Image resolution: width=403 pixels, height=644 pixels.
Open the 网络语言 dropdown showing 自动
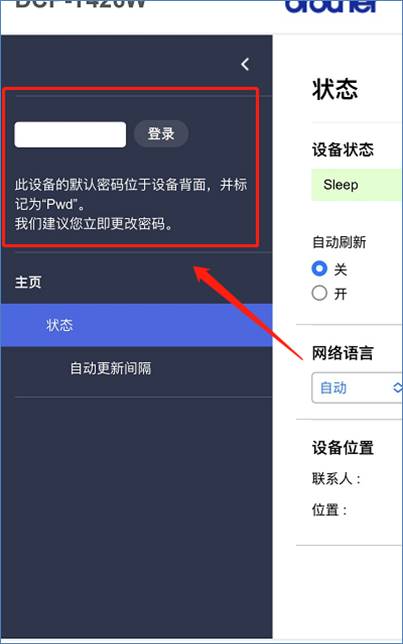coord(357,388)
